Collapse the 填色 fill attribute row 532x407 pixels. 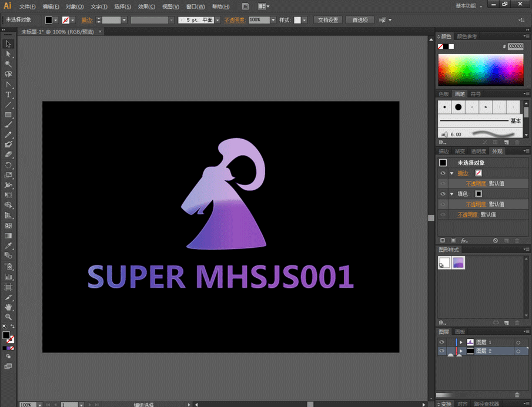pyautogui.click(x=452, y=194)
